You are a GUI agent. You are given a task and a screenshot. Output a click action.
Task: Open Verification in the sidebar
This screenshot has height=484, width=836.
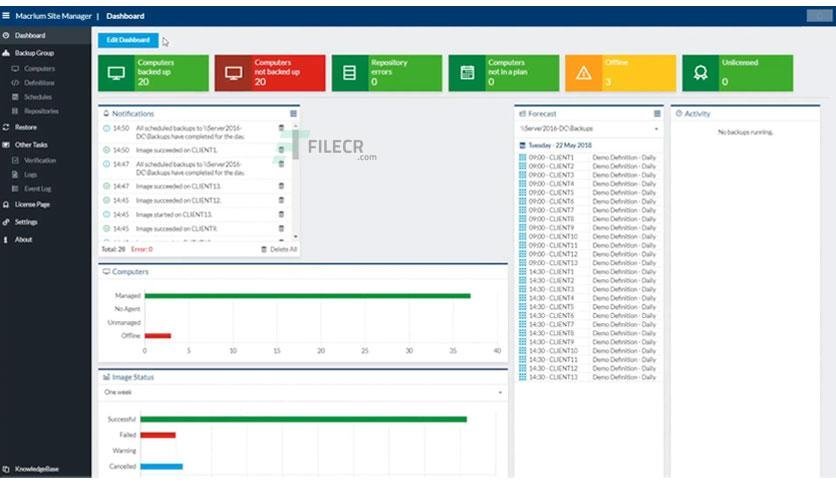point(39,160)
